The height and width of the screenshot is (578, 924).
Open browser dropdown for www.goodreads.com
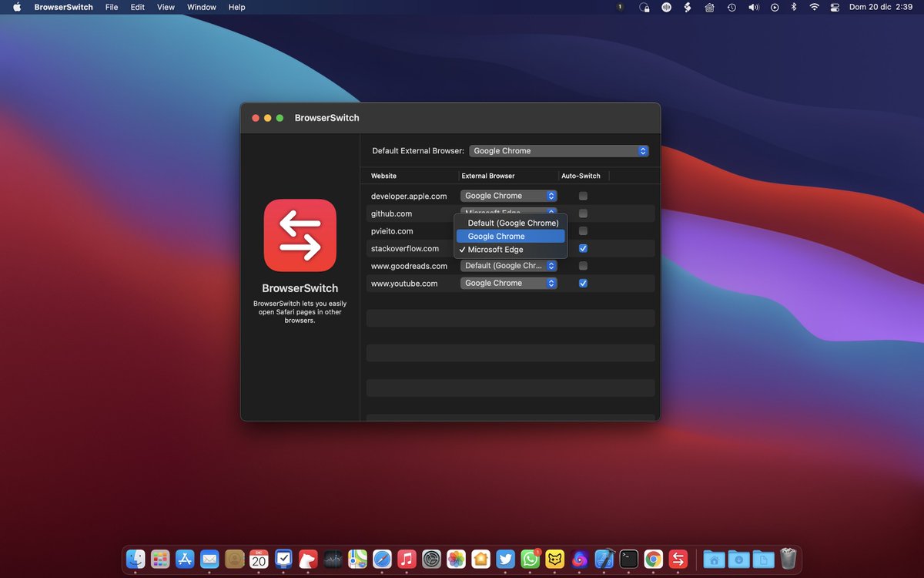[508, 266]
